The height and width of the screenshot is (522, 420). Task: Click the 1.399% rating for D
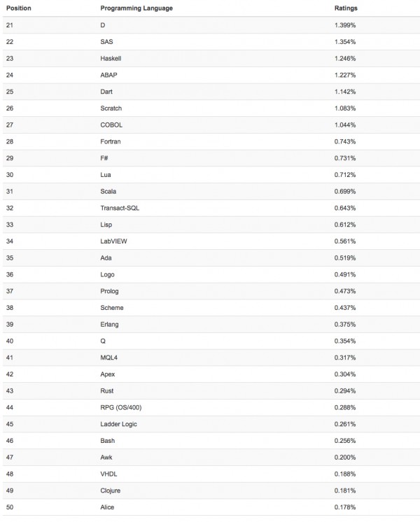[x=345, y=24]
